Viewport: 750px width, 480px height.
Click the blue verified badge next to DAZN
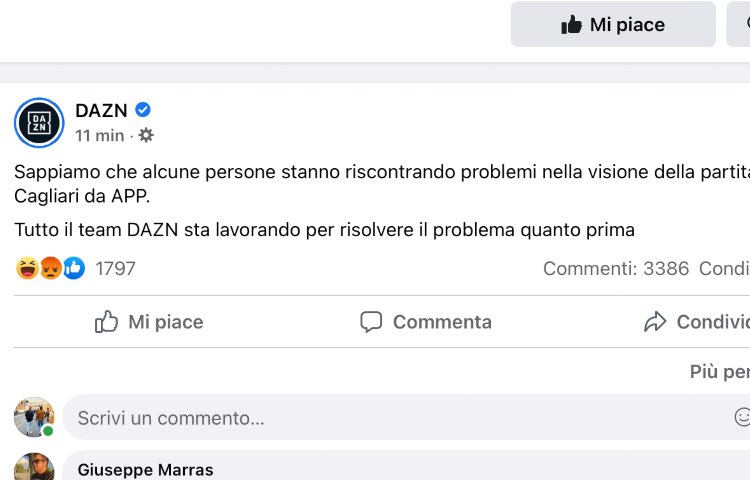143,110
